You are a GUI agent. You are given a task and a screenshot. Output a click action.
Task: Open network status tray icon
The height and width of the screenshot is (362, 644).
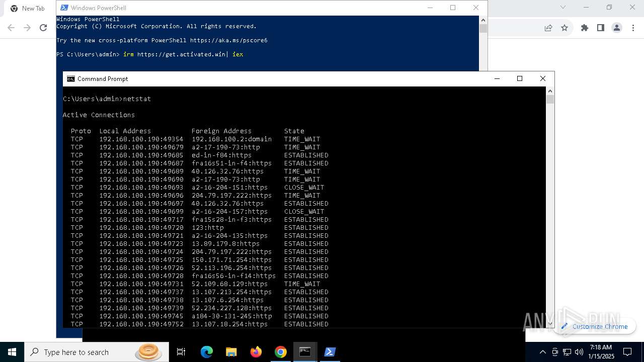pos(567,352)
